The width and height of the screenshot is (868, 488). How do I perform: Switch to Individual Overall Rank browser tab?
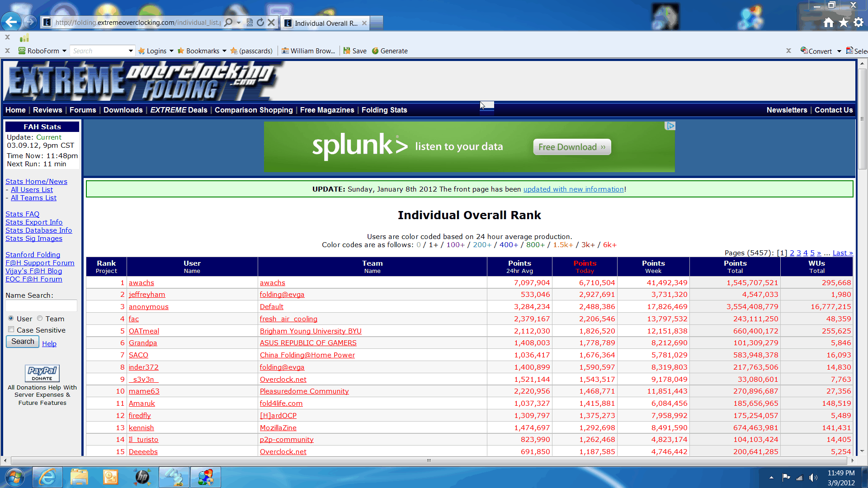[x=325, y=23]
